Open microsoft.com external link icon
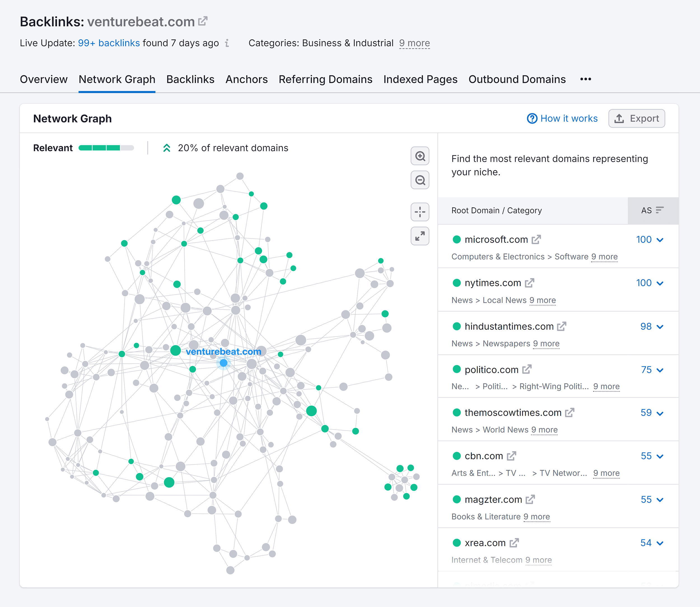Image resolution: width=700 pixels, height=607 pixels. (x=536, y=239)
